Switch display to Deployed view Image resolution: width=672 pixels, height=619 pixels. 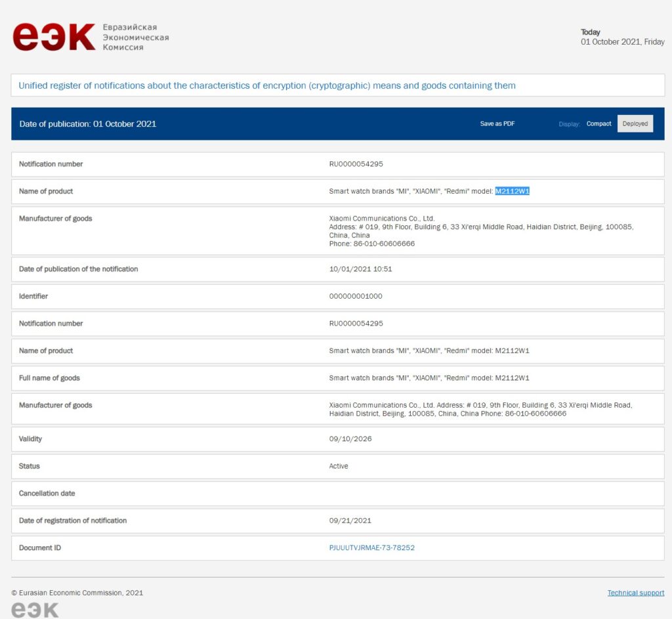coord(635,123)
